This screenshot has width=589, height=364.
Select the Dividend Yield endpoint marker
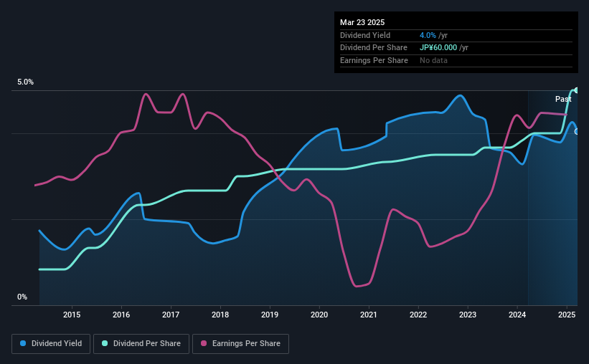577,132
